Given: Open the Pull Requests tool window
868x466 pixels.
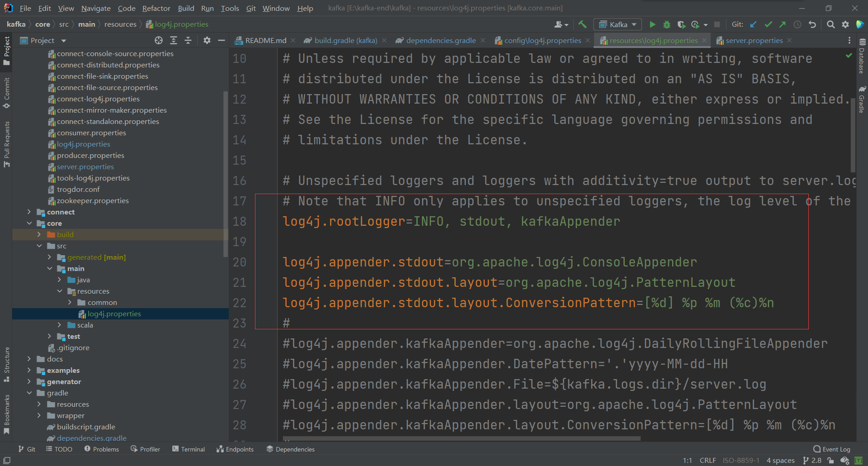Looking at the screenshot, I should click(x=6, y=144).
